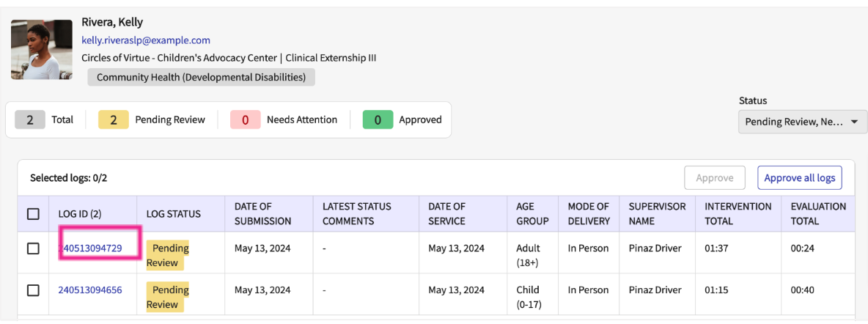868x324 pixels.
Task: Click the kelly.riveraslp@example.com email link
Action: (146, 40)
